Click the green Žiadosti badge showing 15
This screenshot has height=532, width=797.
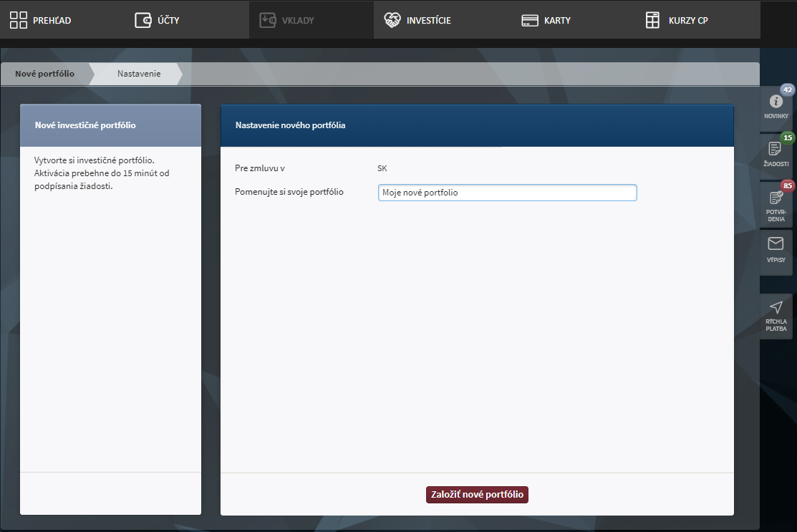[x=787, y=138]
